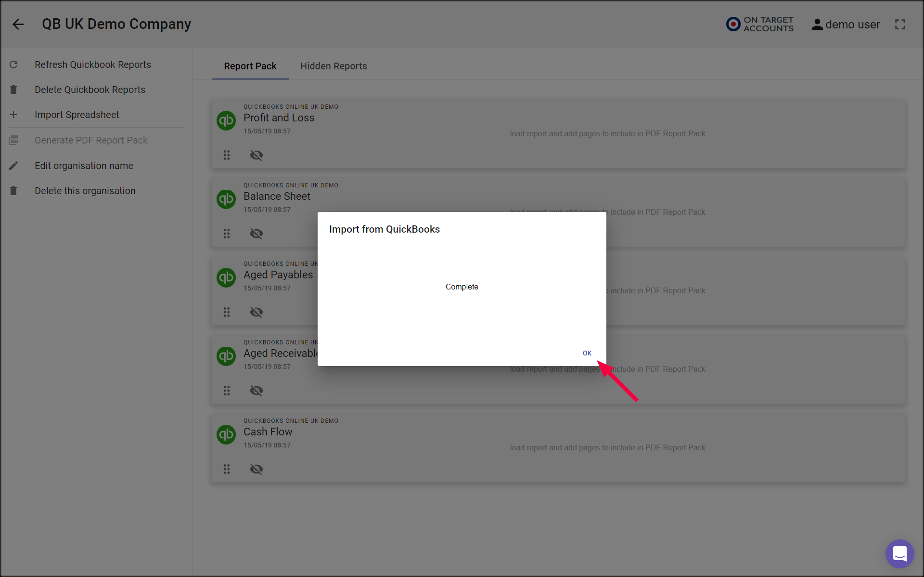
Task: Hide the Balance Sheet report
Action: [x=257, y=234]
